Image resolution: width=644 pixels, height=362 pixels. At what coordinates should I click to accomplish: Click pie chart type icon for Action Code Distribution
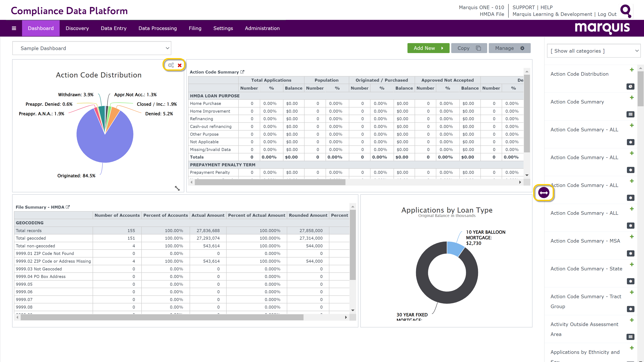tap(630, 86)
